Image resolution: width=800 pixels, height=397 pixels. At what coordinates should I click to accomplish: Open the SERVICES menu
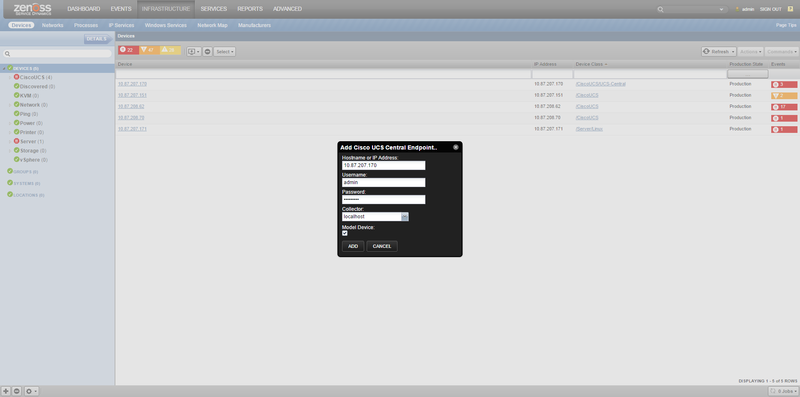tap(214, 9)
